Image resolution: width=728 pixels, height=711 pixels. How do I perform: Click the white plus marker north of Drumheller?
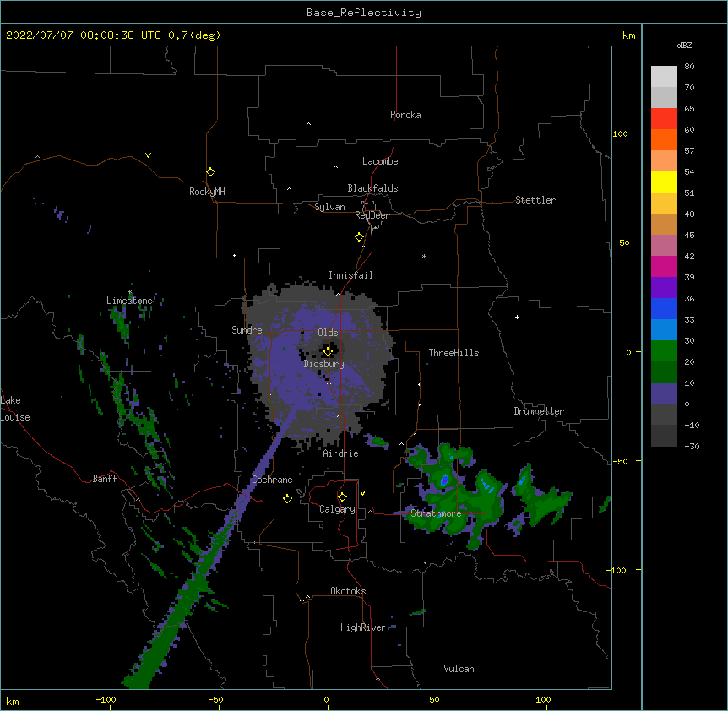[x=517, y=317]
